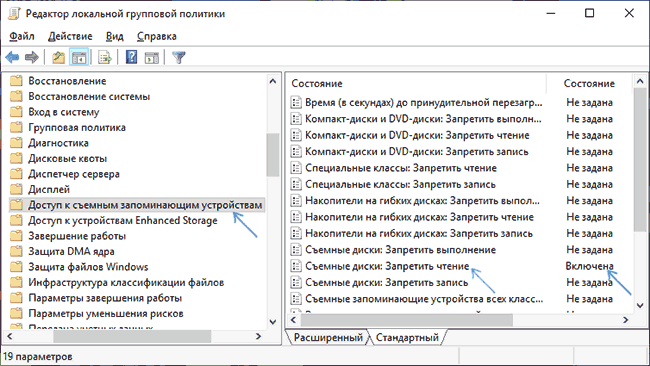This screenshot has width=650, height=366.
Task: Click the folder icon beside Дисплей
Action: (16, 189)
